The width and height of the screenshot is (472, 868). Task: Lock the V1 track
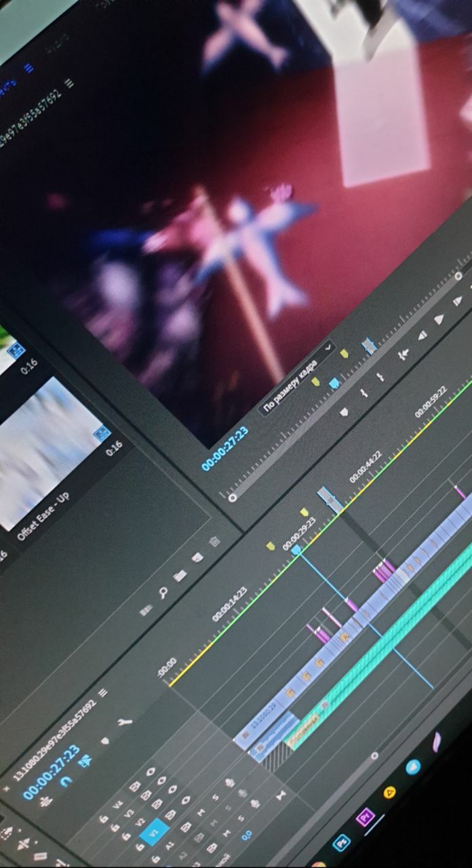click(139, 846)
